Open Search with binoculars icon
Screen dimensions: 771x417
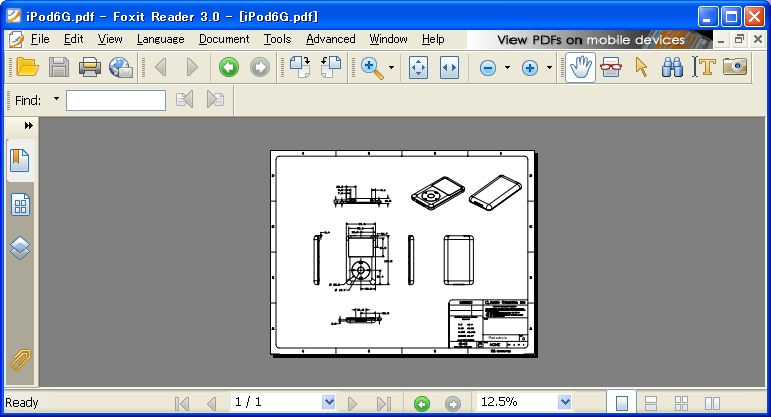coord(672,67)
